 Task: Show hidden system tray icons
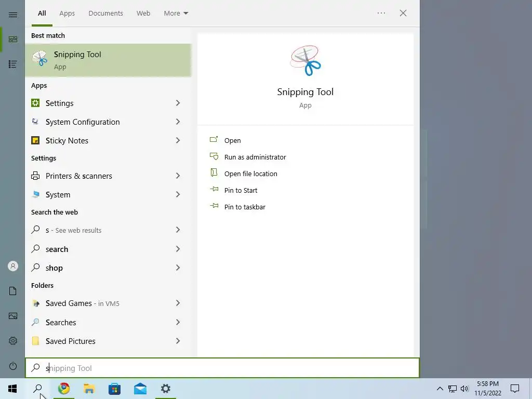click(x=440, y=389)
